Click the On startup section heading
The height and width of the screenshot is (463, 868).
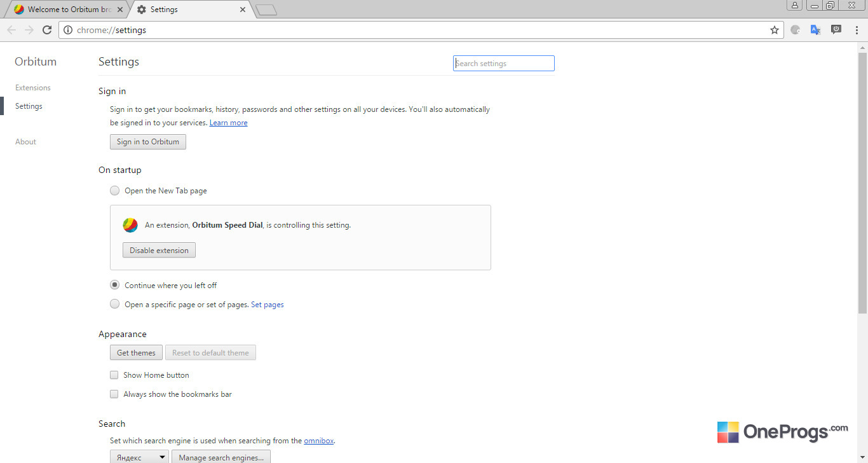[x=120, y=170]
